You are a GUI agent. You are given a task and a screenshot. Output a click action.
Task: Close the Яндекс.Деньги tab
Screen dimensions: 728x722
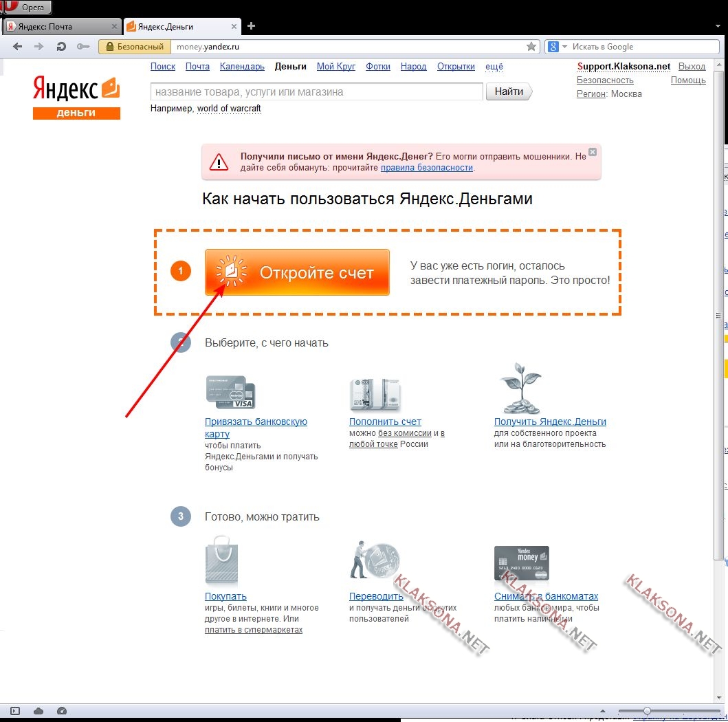coord(234,26)
